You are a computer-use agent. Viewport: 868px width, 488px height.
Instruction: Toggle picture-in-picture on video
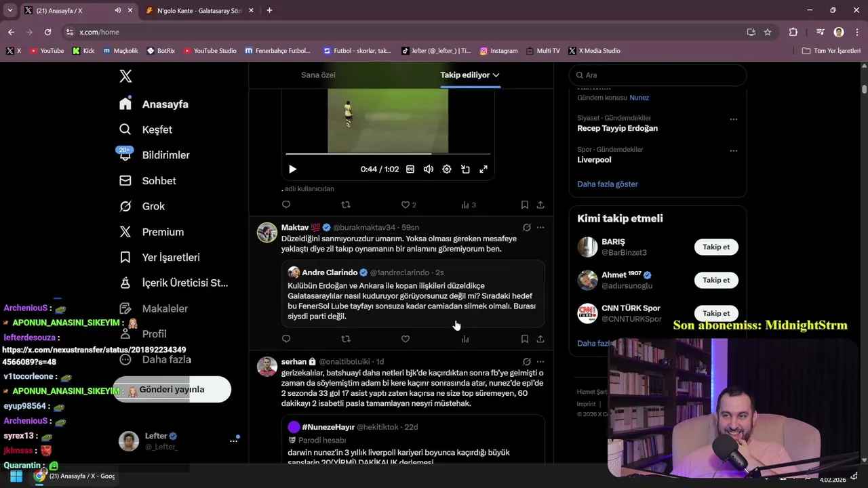[x=465, y=169]
